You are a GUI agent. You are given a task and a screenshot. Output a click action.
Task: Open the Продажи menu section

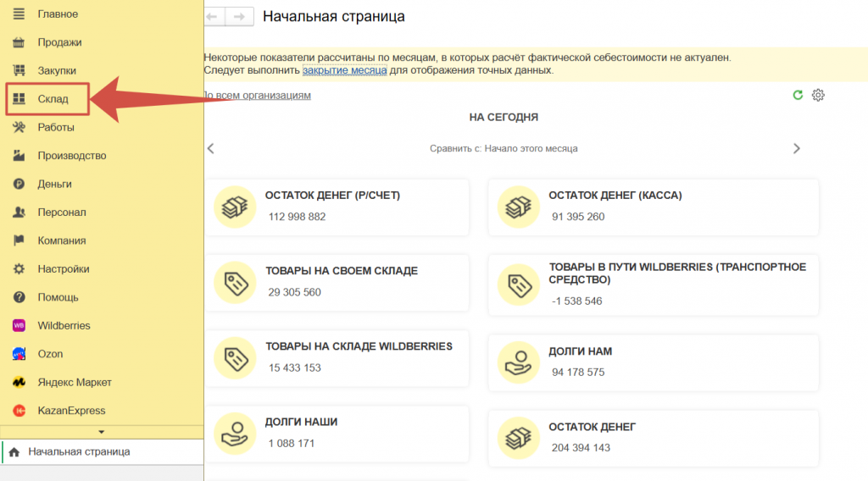[x=59, y=42]
